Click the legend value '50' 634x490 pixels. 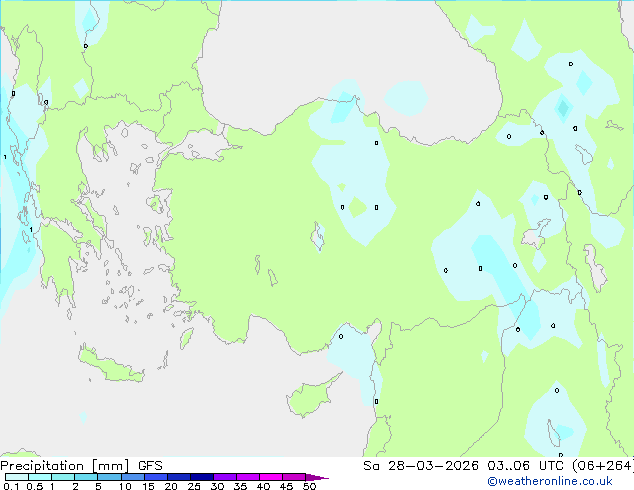click(x=309, y=486)
